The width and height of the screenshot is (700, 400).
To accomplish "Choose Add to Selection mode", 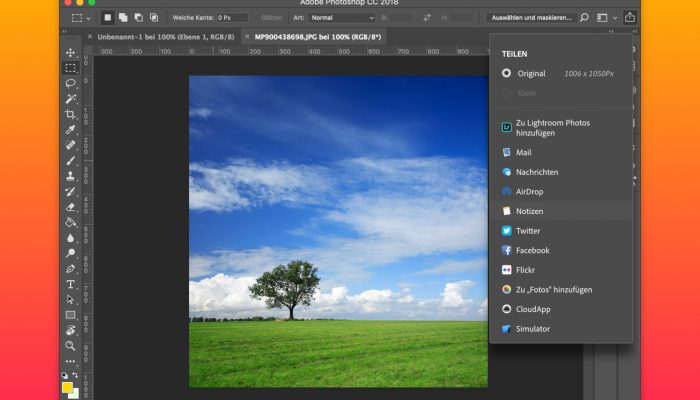I will tap(123, 18).
